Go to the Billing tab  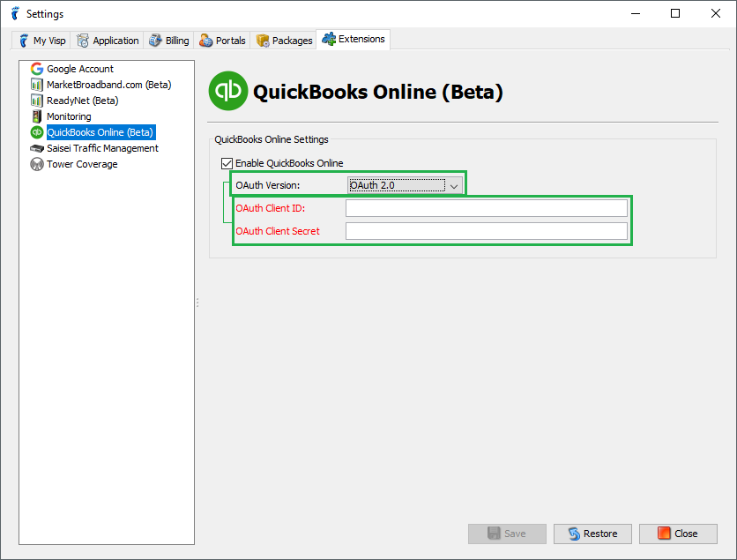(168, 41)
